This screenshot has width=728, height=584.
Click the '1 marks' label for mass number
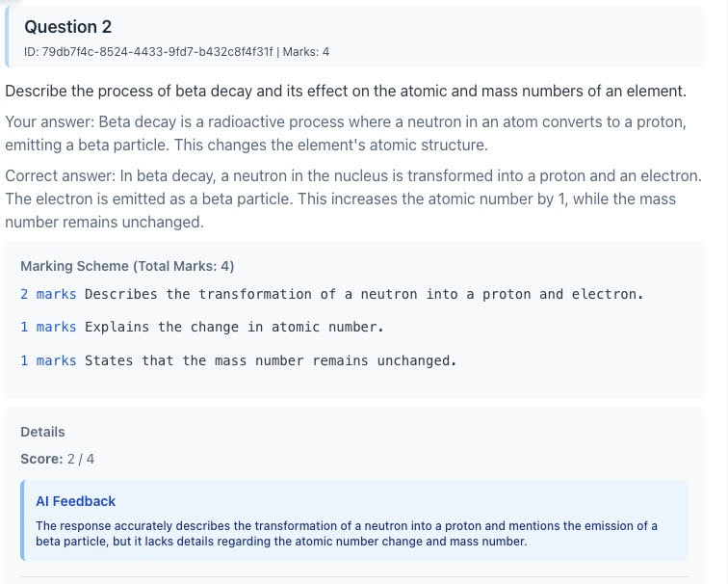coord(48,360)
